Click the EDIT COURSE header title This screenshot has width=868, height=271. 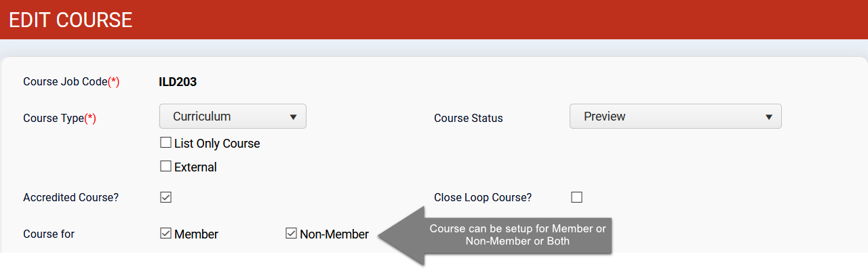click(x=71, y=20)
